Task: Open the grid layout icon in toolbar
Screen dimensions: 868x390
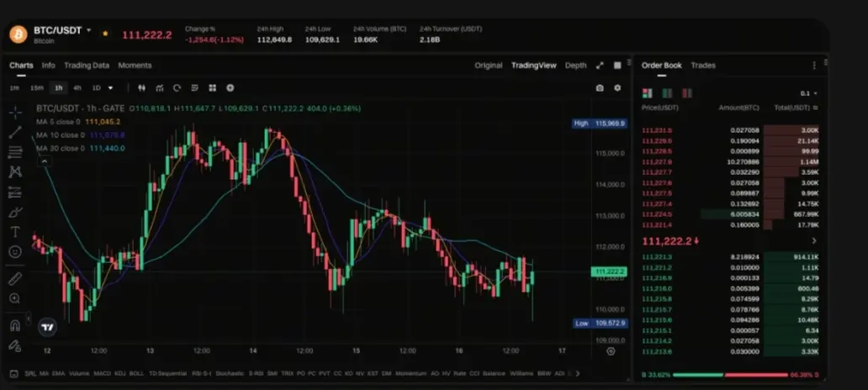Action: tap(213, 88)
